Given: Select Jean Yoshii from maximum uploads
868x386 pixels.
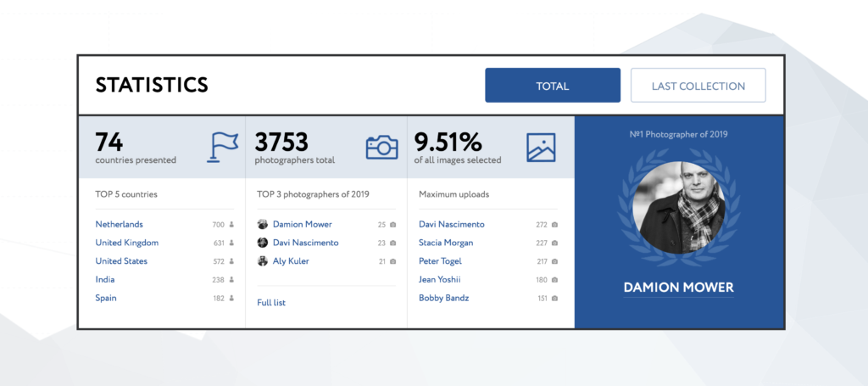Looking at the screenshot, I should coord(442,279).
